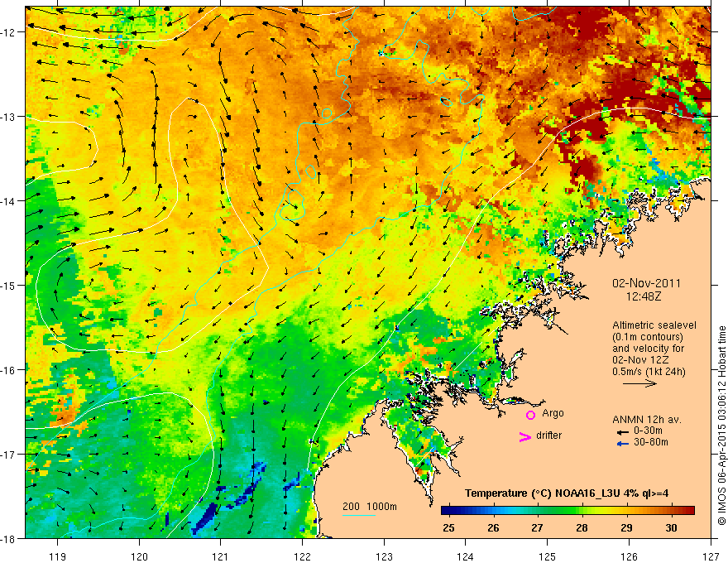Image resolution: width=728 pixels, height=563 pixels.
Task: Click longitude axis label 120
Action: (x=139, y=556)
